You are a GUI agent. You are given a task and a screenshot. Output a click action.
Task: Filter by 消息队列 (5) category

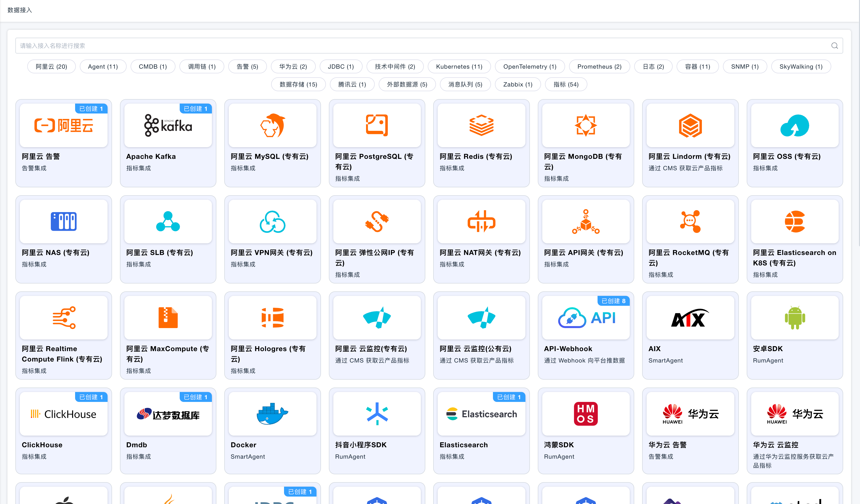465,84
